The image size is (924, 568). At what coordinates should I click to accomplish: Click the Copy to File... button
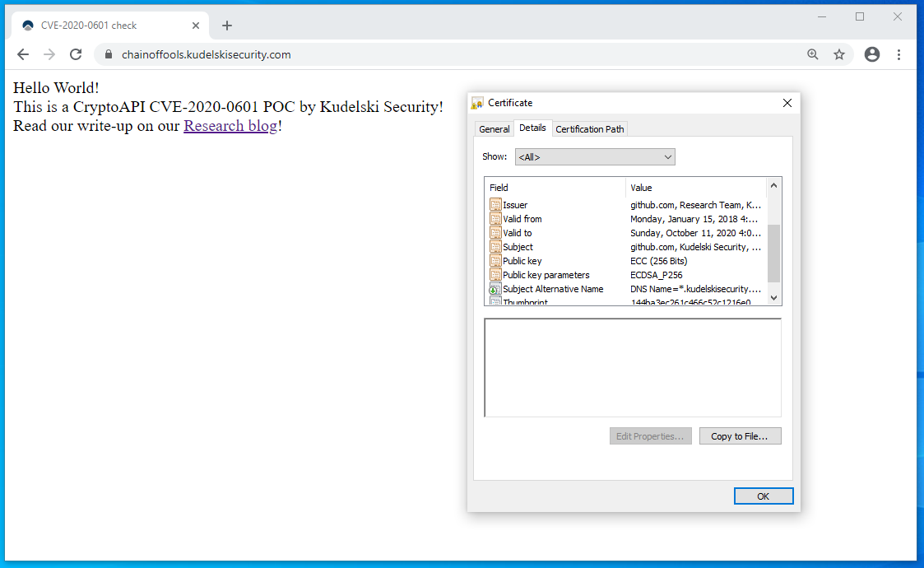pos(741,436)
